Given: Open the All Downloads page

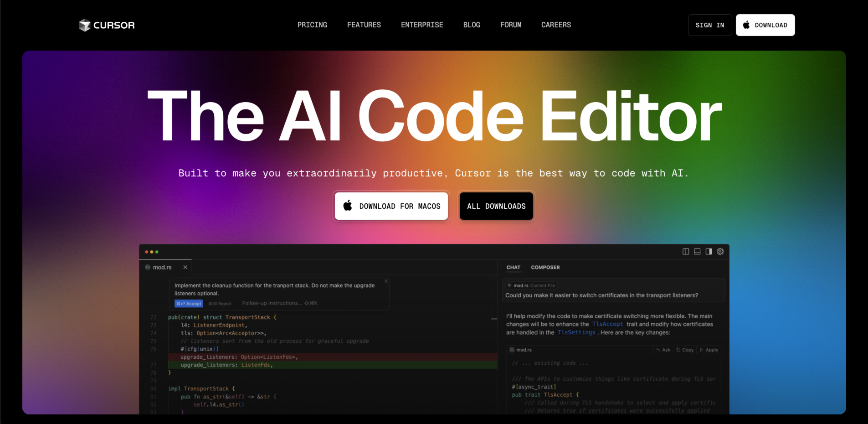Looking at the screenshot, I should (496, 206).
